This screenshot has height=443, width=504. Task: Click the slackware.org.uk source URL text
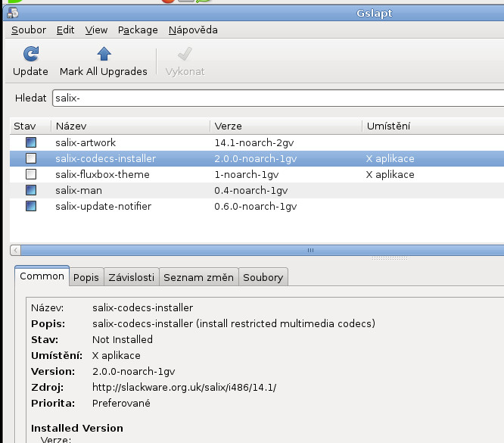(184, 387)
